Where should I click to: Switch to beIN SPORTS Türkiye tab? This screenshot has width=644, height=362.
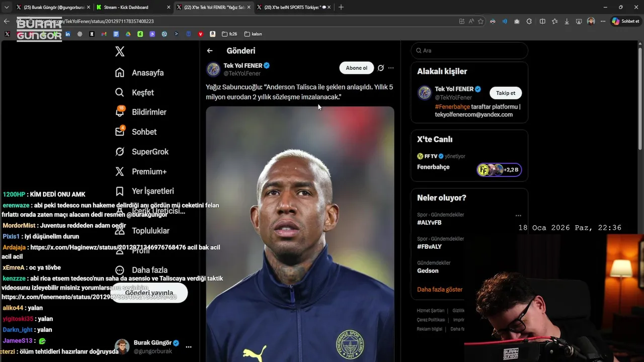tap(293, 7)
